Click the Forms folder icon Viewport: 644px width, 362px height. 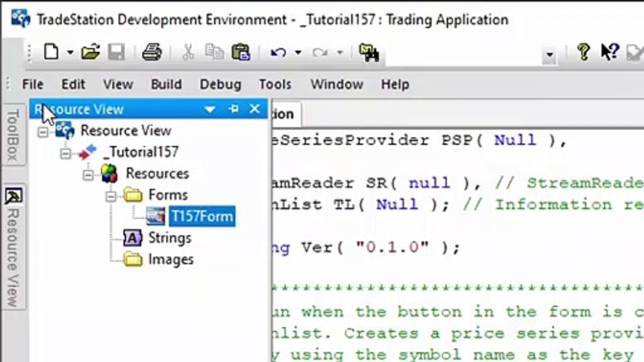[133, 196]
